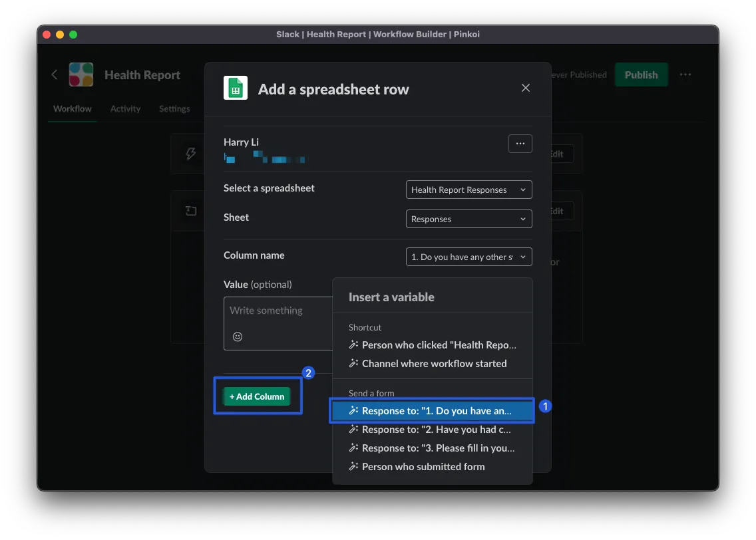
Task: Choose 'Channel where workflow started' variable
Action: pyautogui.click(x=434, y=364)
